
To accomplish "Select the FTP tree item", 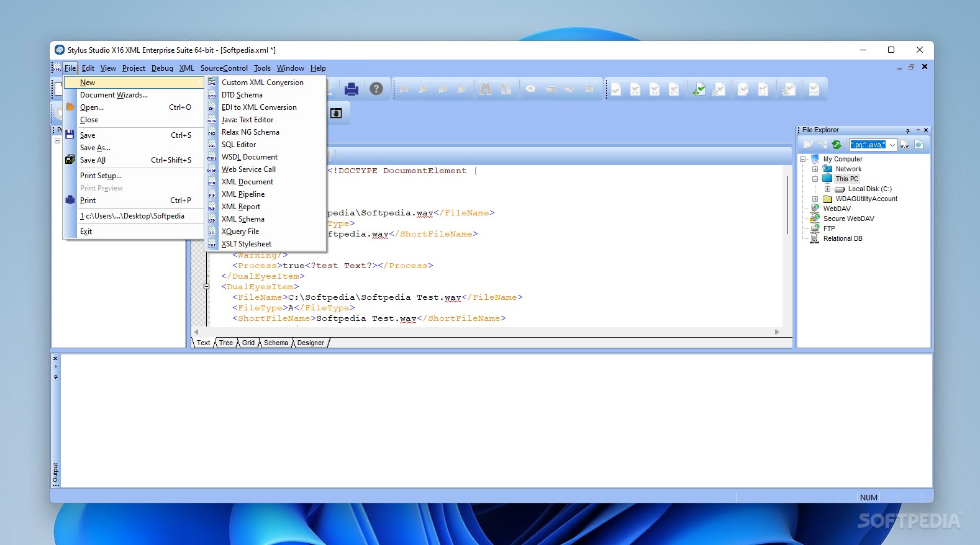I will click(x=829, y=228).
